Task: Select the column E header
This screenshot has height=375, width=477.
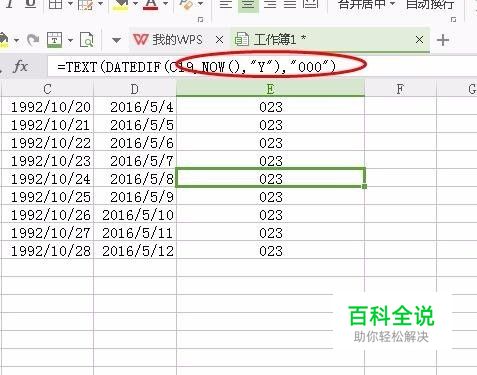Action: pyautogui.click(x=270, y=89)
